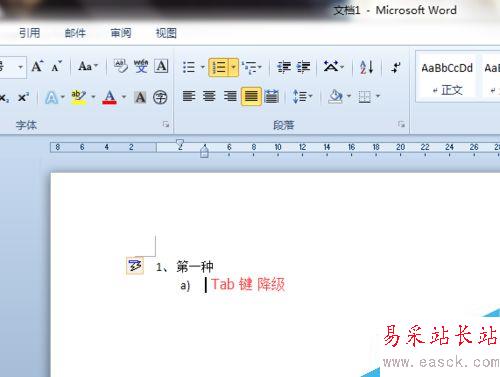Click the Phonetic Guide (wén) icon

(x=141, y=66)
